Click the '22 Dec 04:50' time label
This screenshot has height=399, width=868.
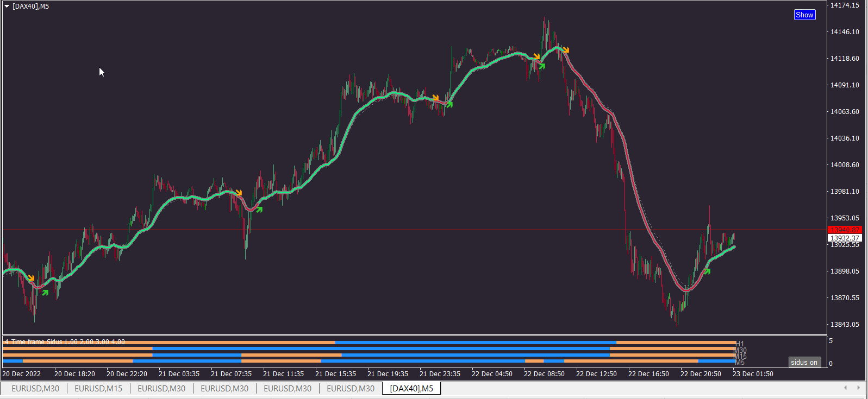tap(492, 374)
